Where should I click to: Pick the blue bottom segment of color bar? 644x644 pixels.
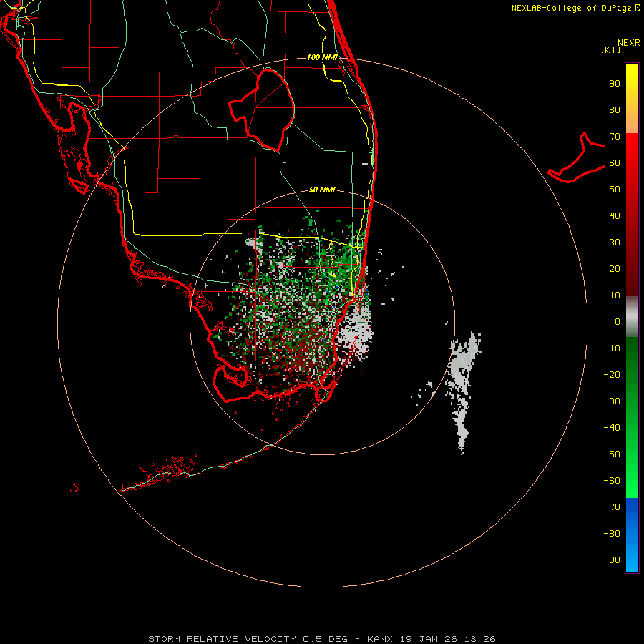point(632,535)
